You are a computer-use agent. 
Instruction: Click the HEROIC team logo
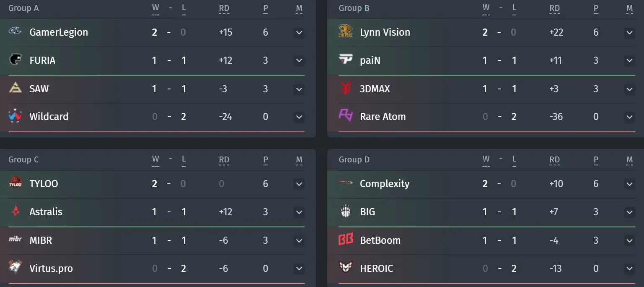coord(346,267)
